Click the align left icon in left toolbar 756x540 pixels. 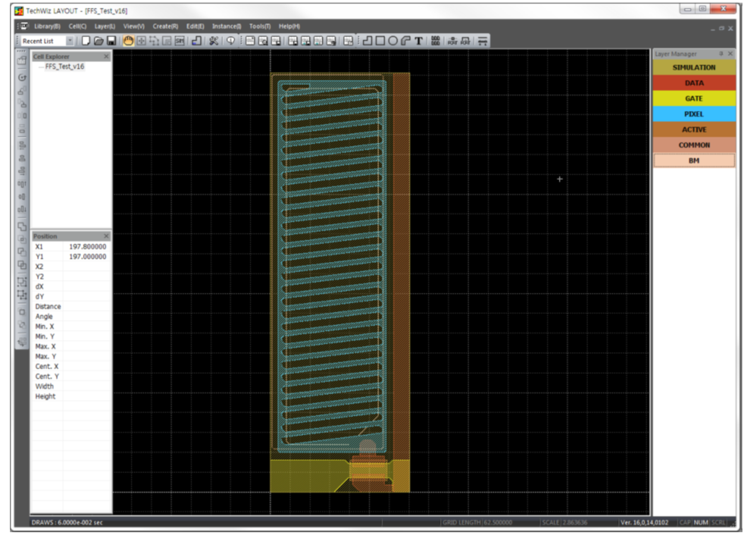pyautogui.click(x=22, y=145)
